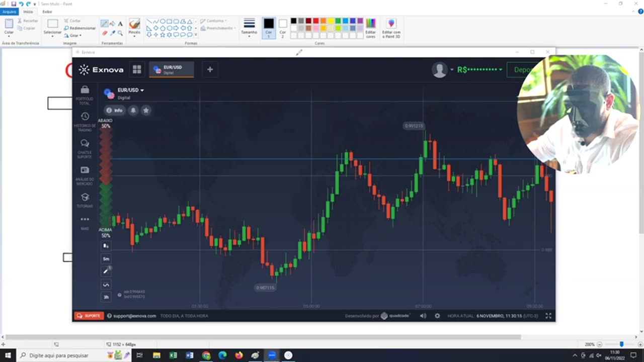
Task: Open Girar rotate dropdown in Paint
Action: [x=73, y=36]
